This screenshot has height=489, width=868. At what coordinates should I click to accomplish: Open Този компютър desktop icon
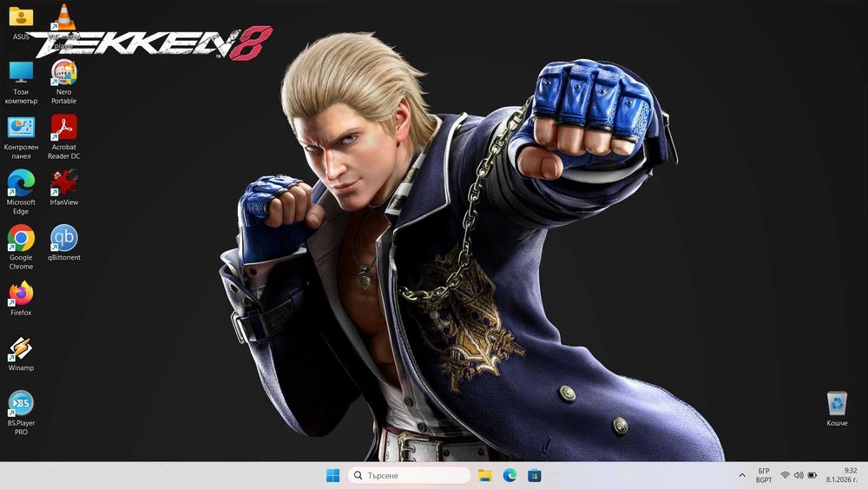pyautogui.click(x=21, y=73)
